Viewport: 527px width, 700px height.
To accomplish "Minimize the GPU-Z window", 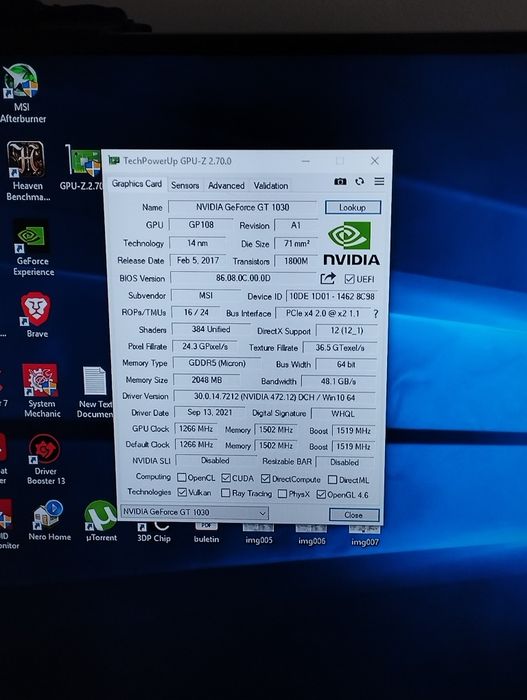I will tap(305, 161).
